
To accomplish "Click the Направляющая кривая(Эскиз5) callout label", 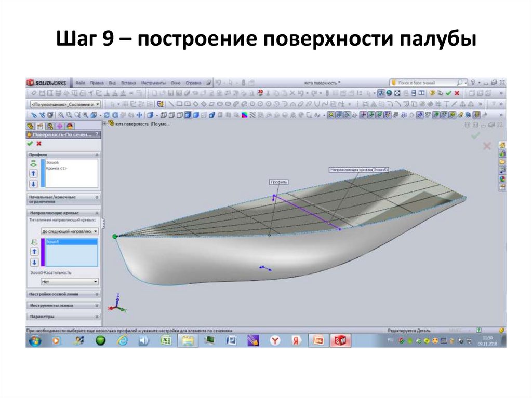I will [359, 170].
